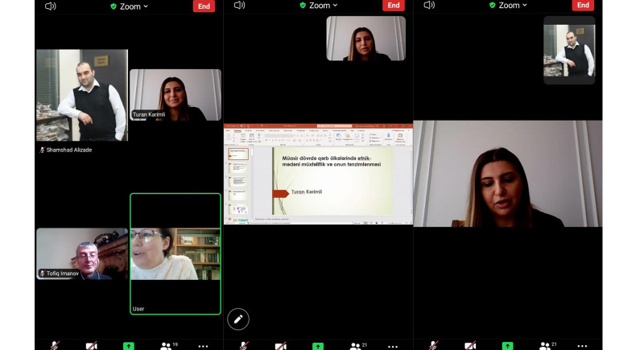The image size is (644, 350).
Task: Toggle speaker audio icon in gallery-view panel
Action: pos(51,6)
